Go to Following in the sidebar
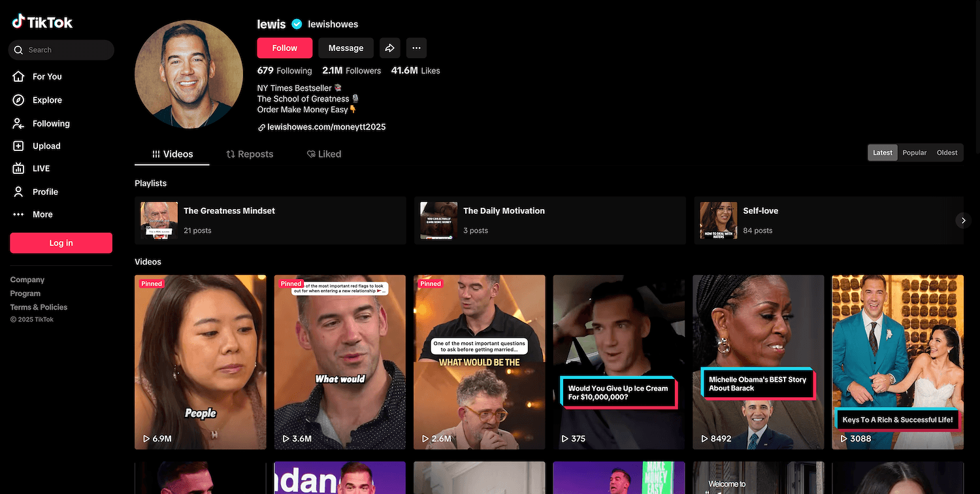980x494 pixels. click(50, 124)
